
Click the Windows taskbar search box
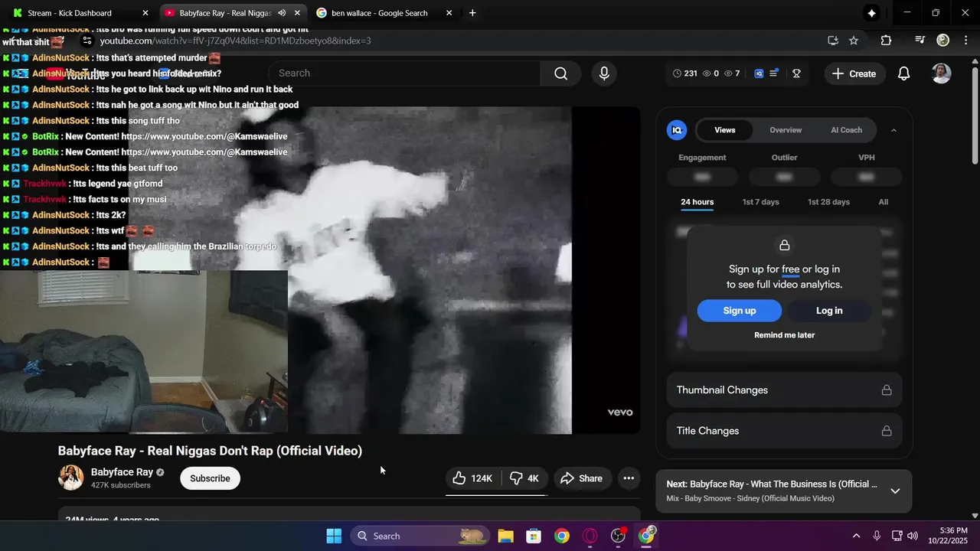[421, 536]
